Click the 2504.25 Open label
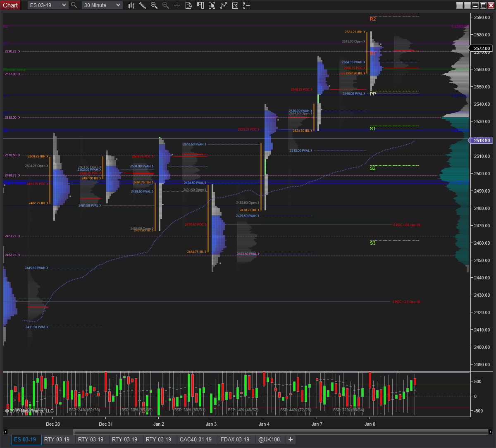Image resolution: width=496 pixels, height=448 pixels. click(x=36, y=166)
